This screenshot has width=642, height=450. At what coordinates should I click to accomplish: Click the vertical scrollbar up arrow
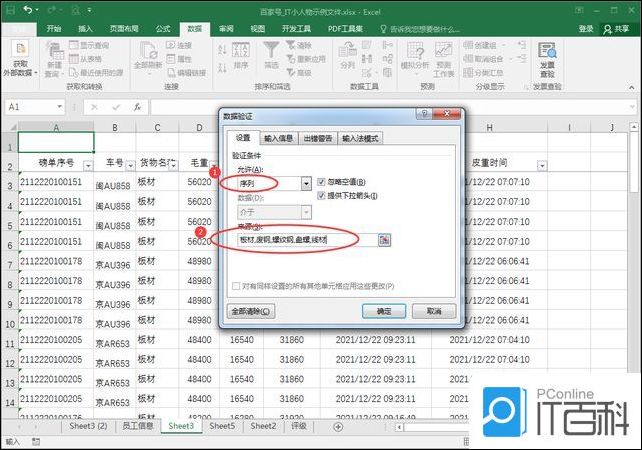click(633, 128)
